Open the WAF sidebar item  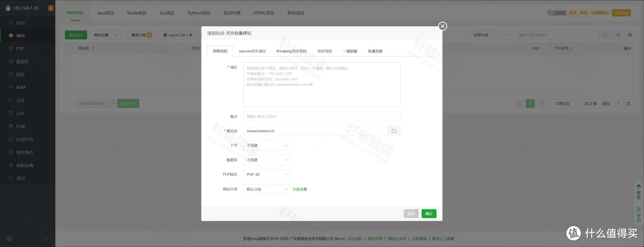[27, 88]
